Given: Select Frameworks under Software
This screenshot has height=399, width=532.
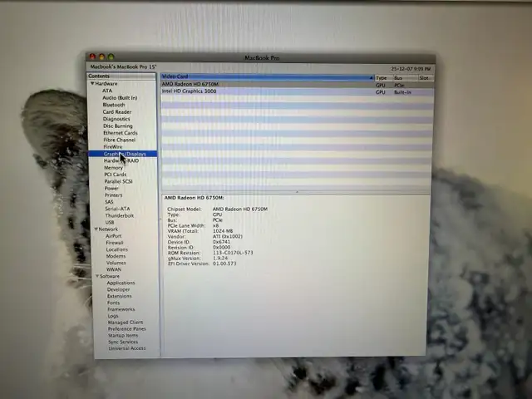Looking at the screenshot, I should point(121,309).
